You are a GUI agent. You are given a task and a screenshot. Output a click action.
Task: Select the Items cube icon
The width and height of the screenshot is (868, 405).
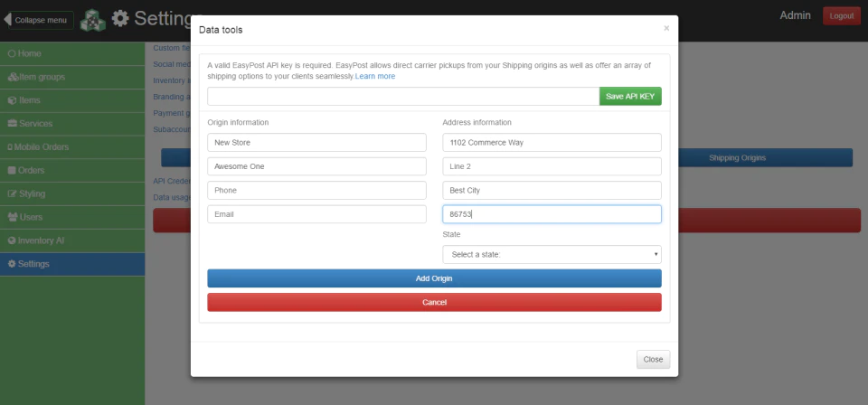point(12,100)
